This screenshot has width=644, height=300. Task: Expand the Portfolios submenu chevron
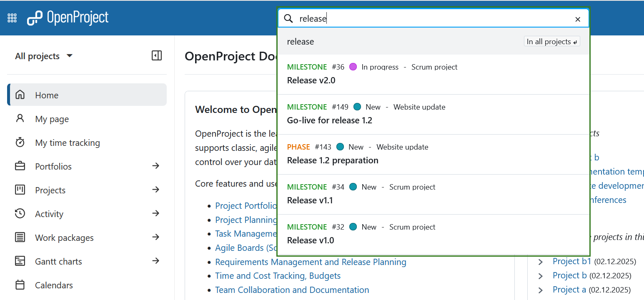(x=156, y=166)
